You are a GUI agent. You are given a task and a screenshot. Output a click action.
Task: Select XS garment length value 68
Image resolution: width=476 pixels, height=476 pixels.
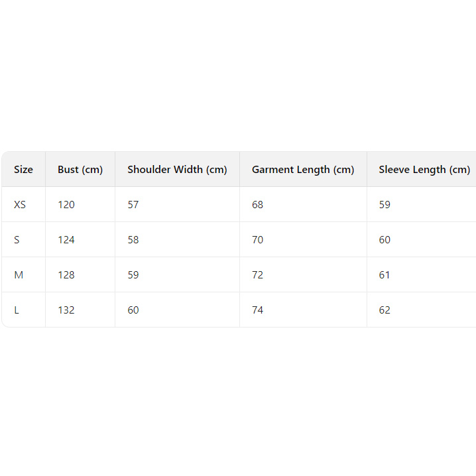coord(258,205)
